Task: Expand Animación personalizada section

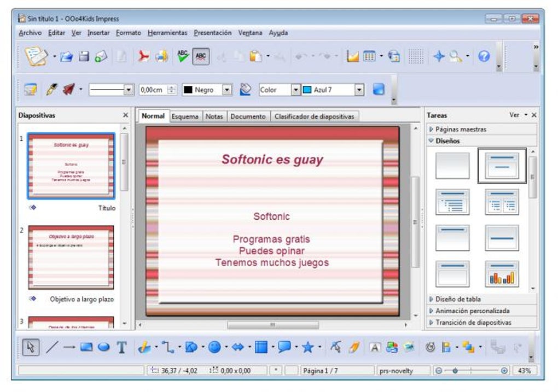Action: click(482, 311)
